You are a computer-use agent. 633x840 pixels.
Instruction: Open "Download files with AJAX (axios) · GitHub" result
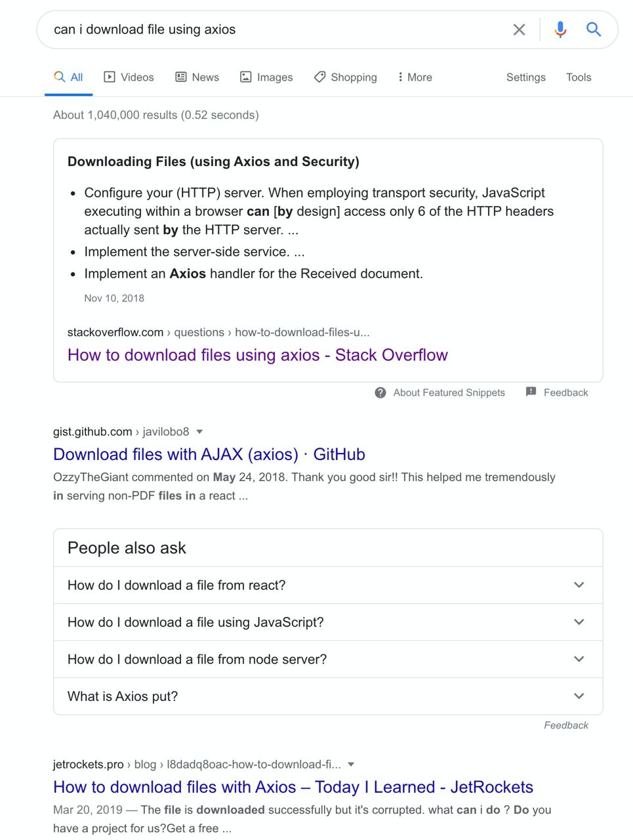coord(209,454)
